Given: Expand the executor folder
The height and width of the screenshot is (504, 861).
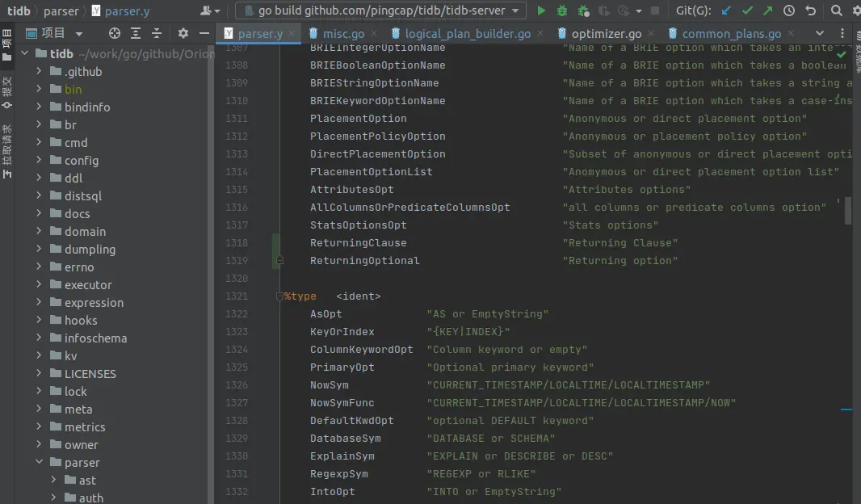Looking at the screenshot, I should pyautogui.click(x=39, y=284).
